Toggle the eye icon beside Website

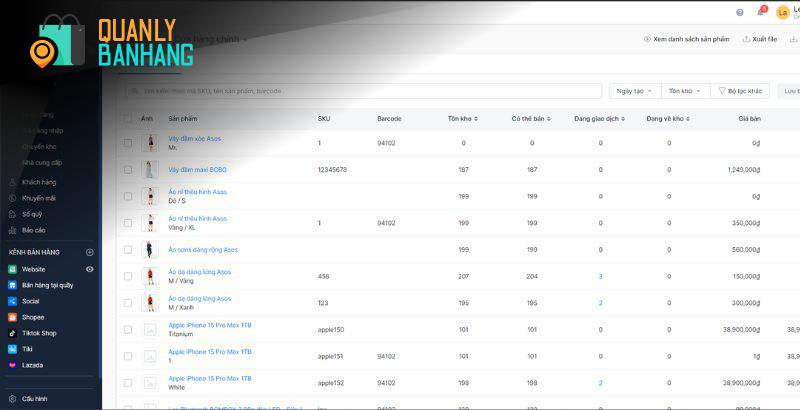click(x=90, y=269)
